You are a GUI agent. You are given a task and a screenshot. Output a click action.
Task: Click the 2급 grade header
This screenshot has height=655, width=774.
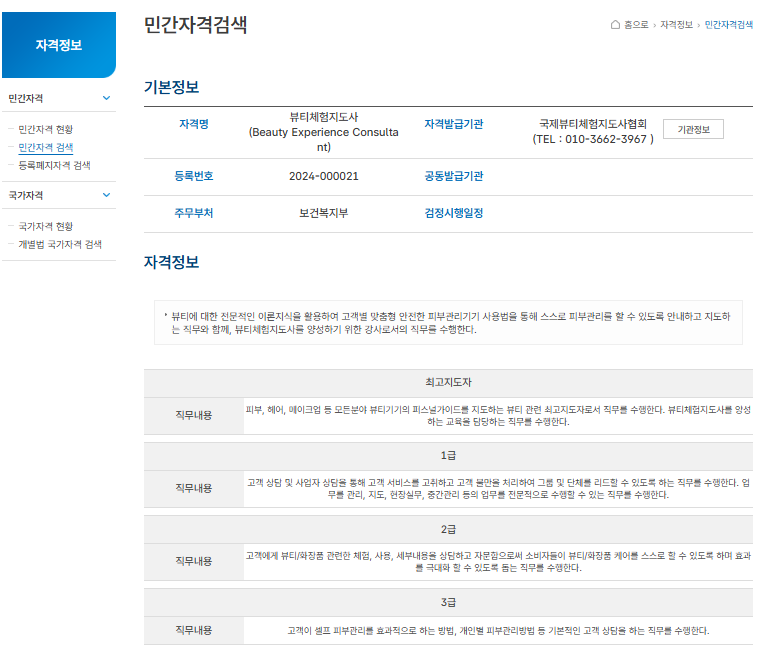[x=448, y=529]
